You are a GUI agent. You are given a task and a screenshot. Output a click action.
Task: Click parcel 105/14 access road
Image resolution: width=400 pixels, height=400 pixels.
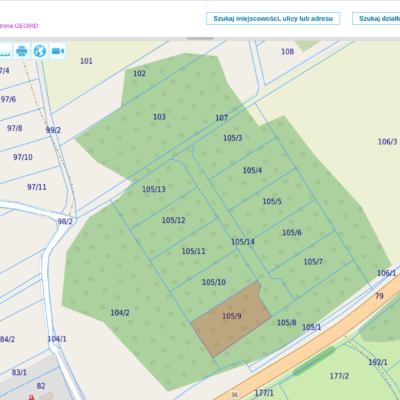tap(243, 242)
